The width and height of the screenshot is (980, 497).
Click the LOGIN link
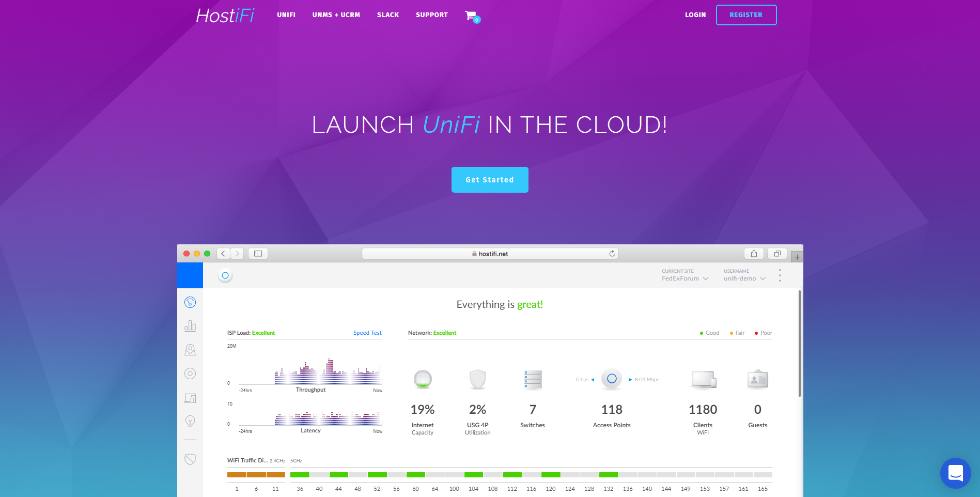[695, 15]
